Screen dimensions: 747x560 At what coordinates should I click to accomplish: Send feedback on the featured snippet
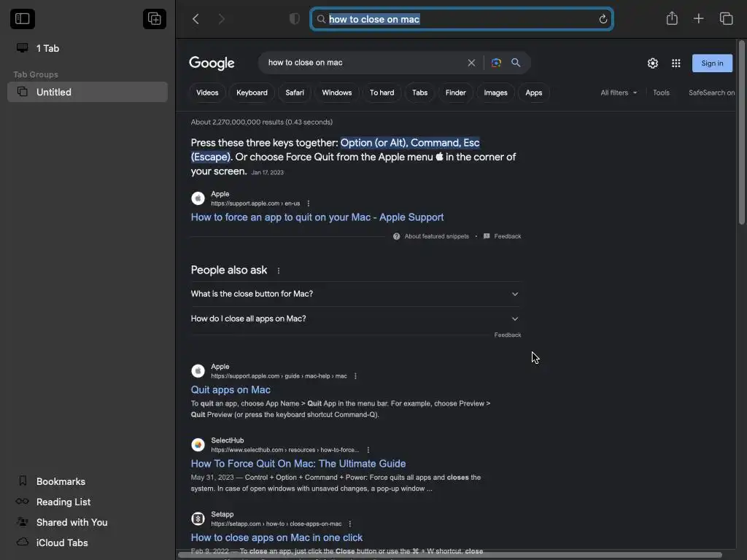tap(502, 236)
